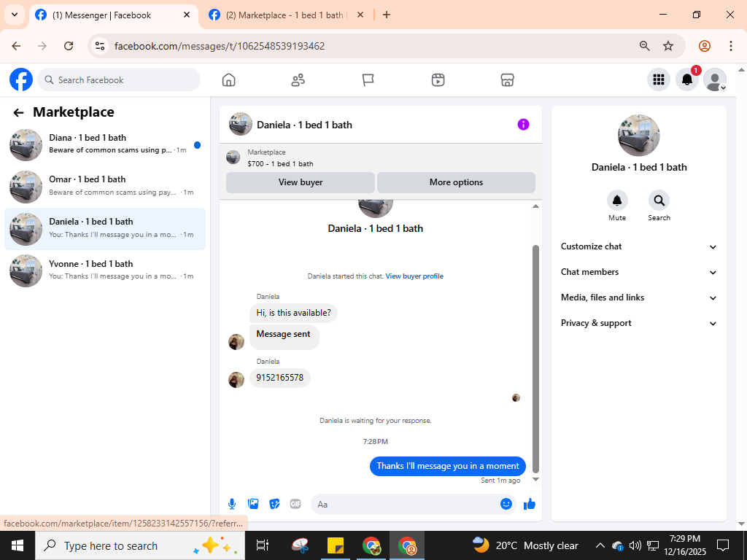Viewport: 747px width, 560px height.
Task: Click the chat scrollbar thumb
Action: pos(535,359)
